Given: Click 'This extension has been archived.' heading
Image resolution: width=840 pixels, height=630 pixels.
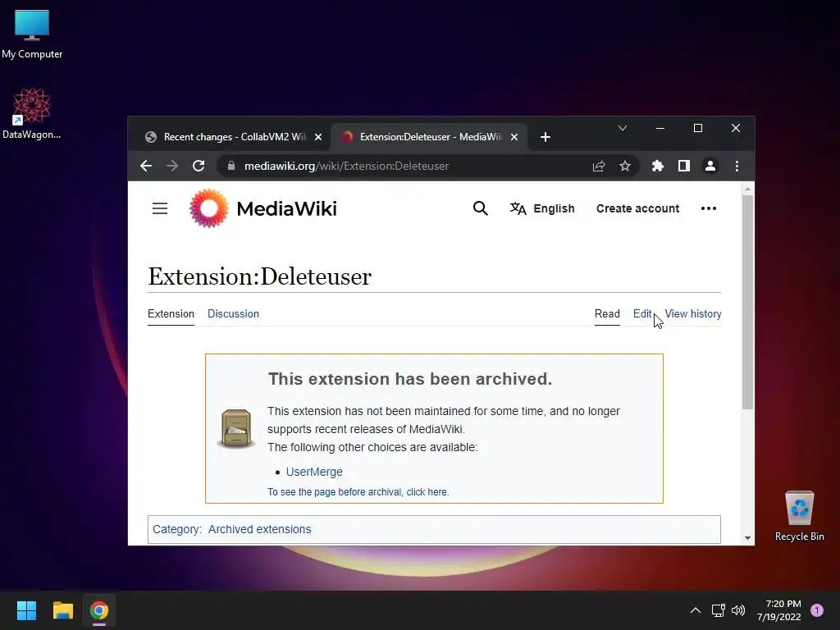Looking at the screenshot, I should click(410, 379).
